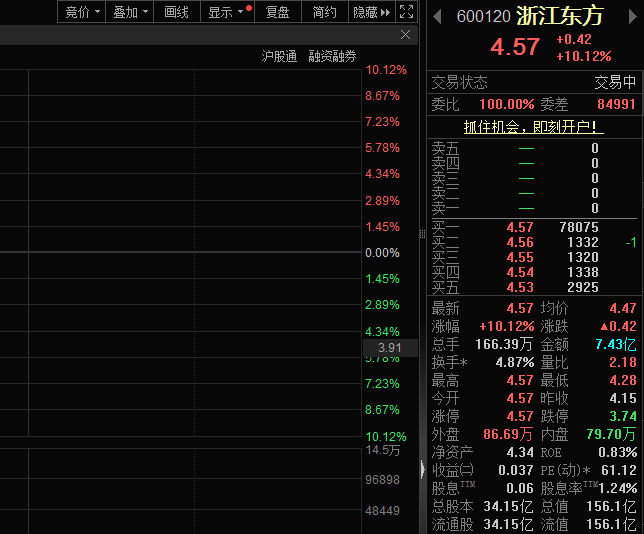The height and width of the screenshot is (534, 644).
Task: Click the 融资融券 tag
Action: click(332, 56)
